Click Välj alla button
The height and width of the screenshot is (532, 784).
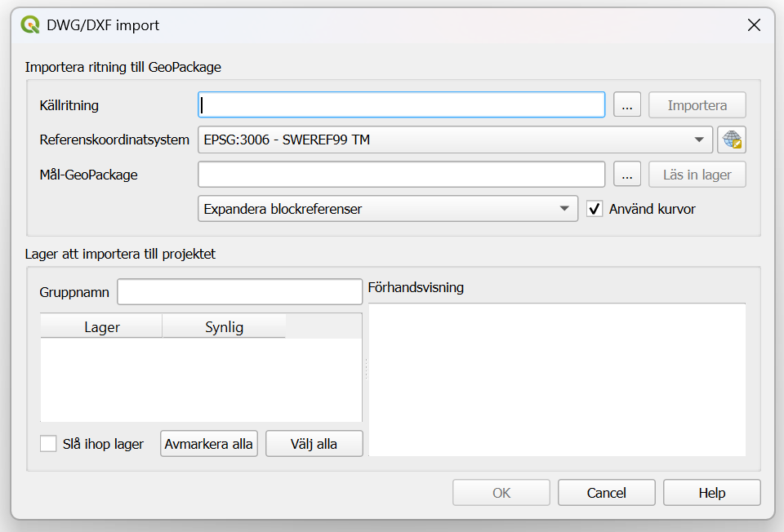314,444
